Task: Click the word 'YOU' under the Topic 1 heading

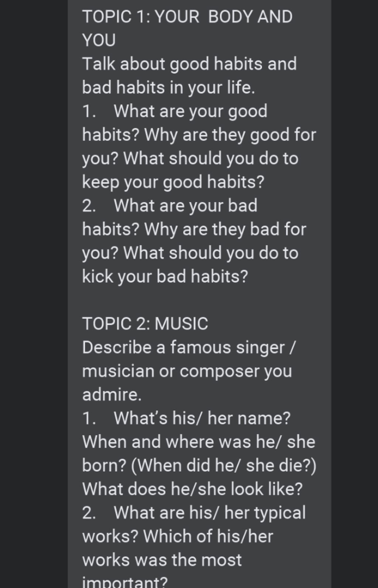Action: 99,40
